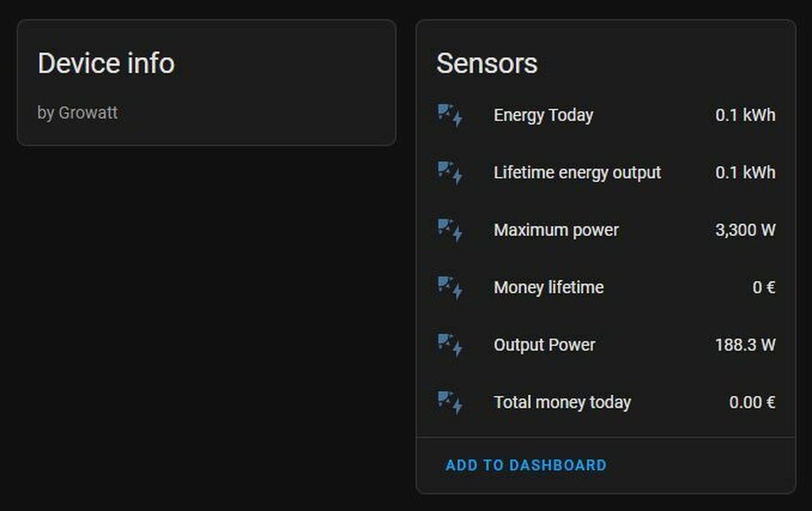Click the solar icon beside Total money today
Image resolution: width=812 pixels, height=511 pixels.
450,402
